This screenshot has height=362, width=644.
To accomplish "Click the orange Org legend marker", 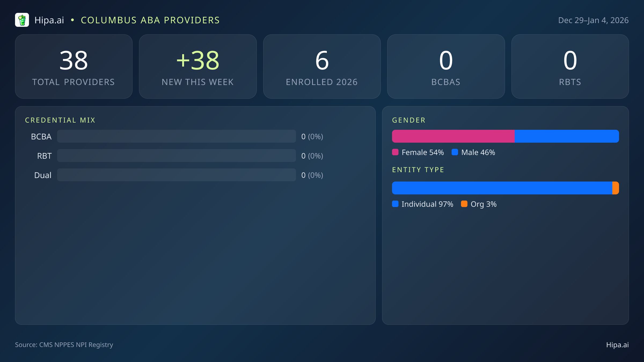I will pos(465,204).
